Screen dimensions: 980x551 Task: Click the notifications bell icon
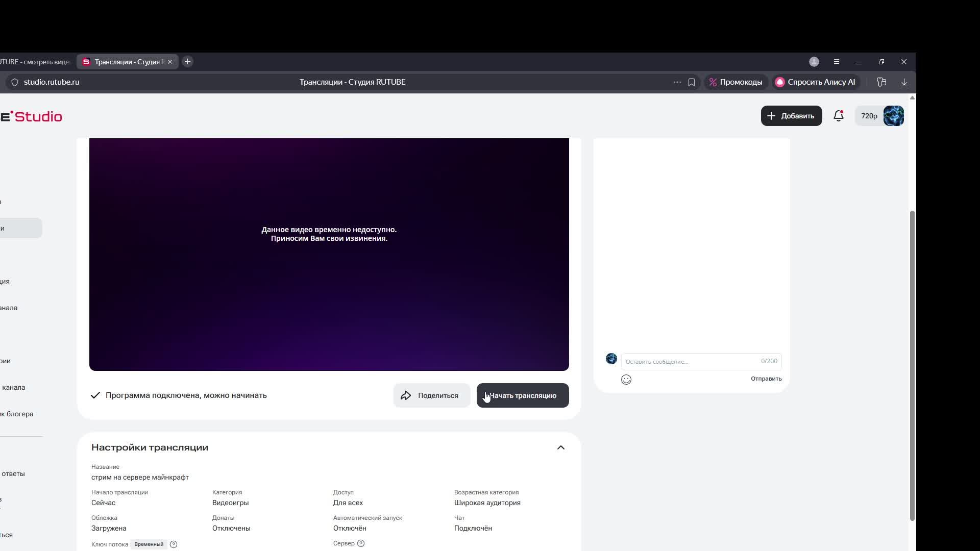[838, 116]
